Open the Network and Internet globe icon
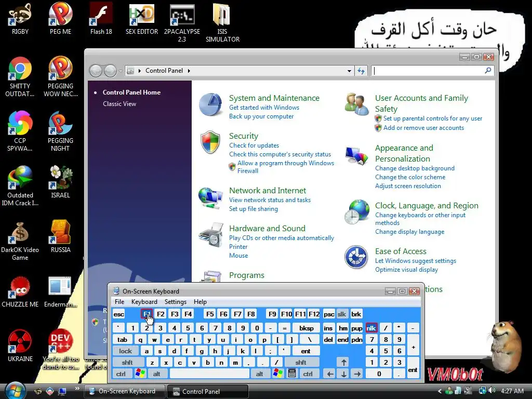Screen dimensions: 532x399 (x=210, y=197)
